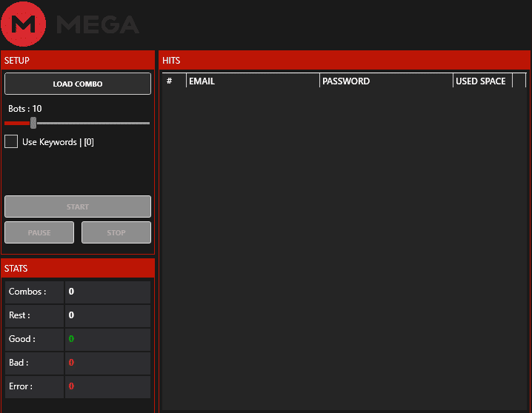The height and width of the screenshot is (413, 532).
Task: Enable the Use Keywords checkbox
Action: pos(11,141)
